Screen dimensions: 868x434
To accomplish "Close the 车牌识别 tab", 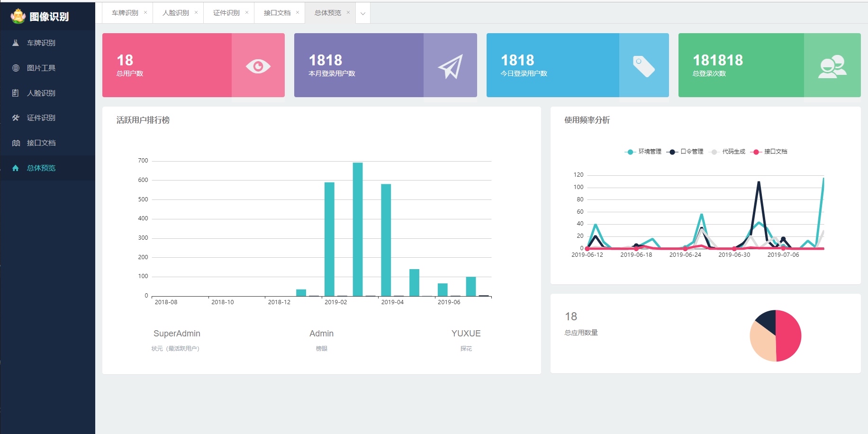I will (145, 12).
